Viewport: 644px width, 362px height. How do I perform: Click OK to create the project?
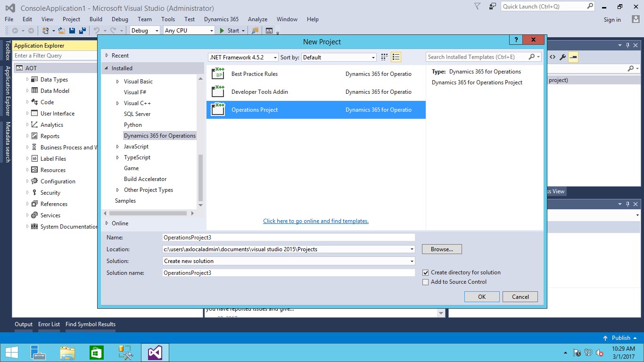(x=482, y=297)
